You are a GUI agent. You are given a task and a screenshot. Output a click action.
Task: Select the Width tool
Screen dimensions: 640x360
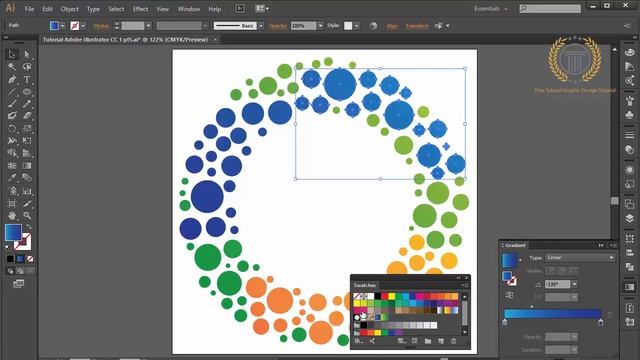coord(11,141)
